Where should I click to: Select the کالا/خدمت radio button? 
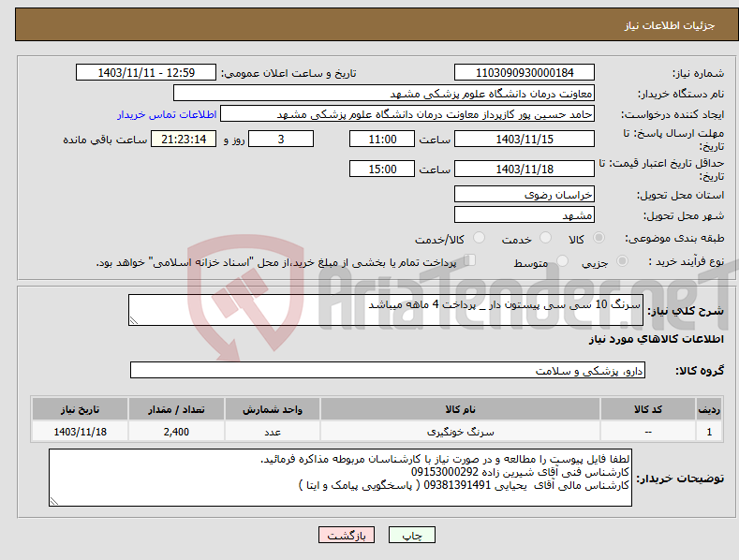(479, 238)
